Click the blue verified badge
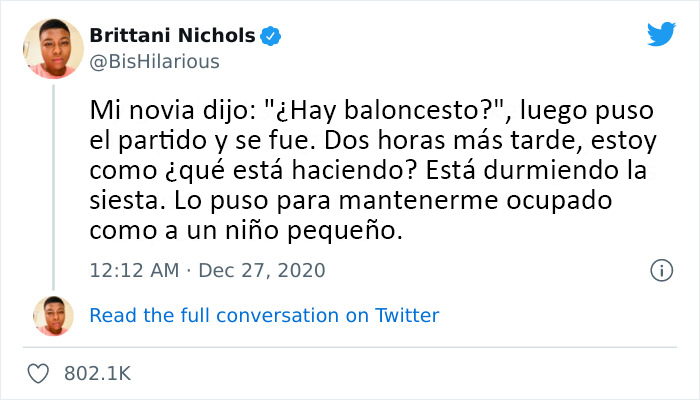This screenshot has width=700, height=400. point(270,38)
